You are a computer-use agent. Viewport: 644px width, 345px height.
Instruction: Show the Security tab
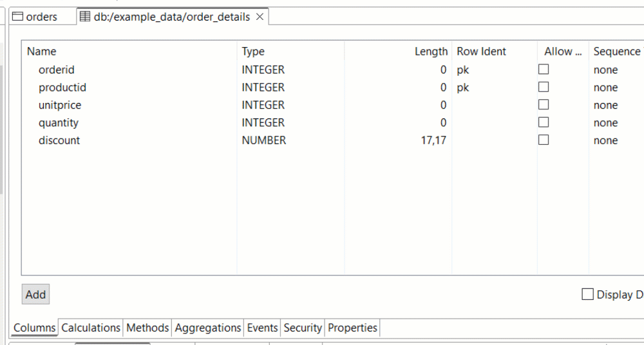pyautogui.click(x=302, y=328)
